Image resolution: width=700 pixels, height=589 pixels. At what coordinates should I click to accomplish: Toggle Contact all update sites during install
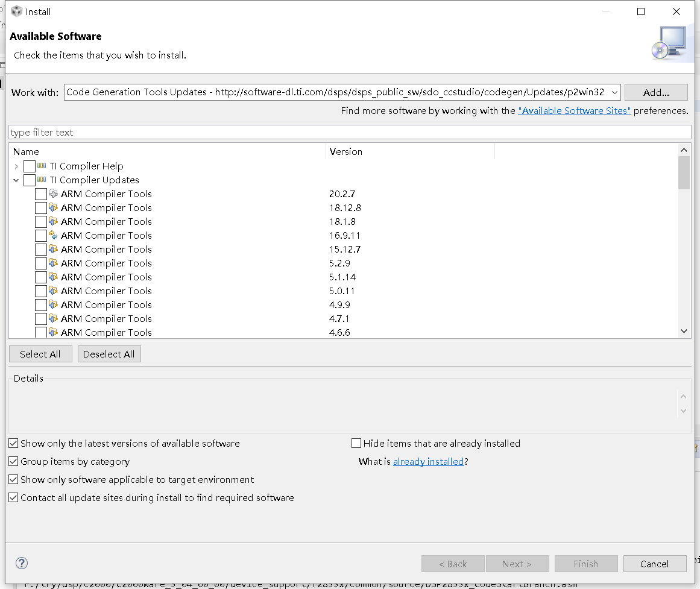click(13, 497)
